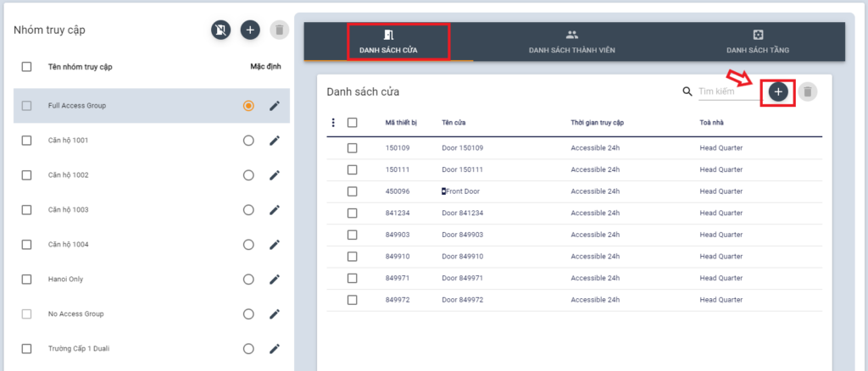
Task: Open the Danh sách tầng tab
Action: pyautogui.click(x=758, y=42)
